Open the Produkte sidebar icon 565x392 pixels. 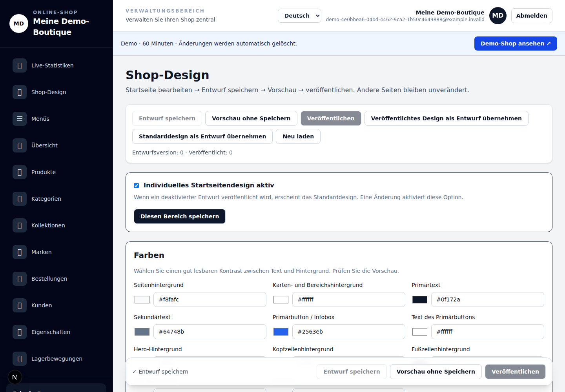20,172
